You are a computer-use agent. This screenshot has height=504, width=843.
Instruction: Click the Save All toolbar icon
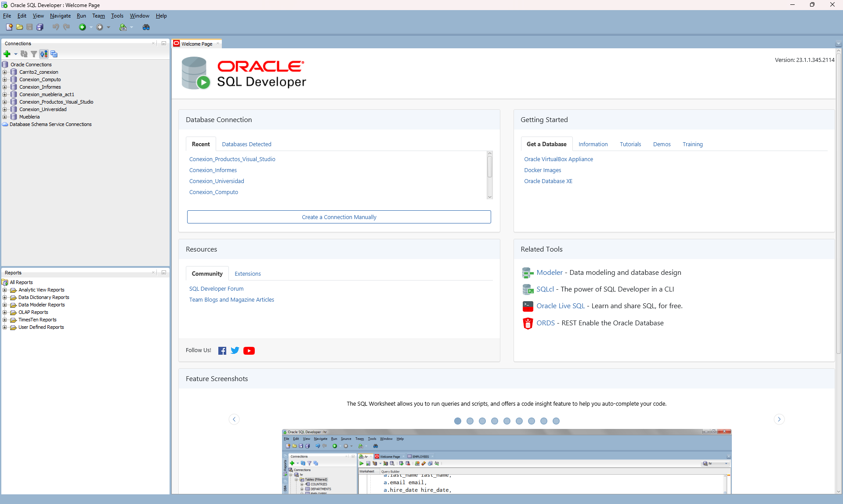click(40, 27)
